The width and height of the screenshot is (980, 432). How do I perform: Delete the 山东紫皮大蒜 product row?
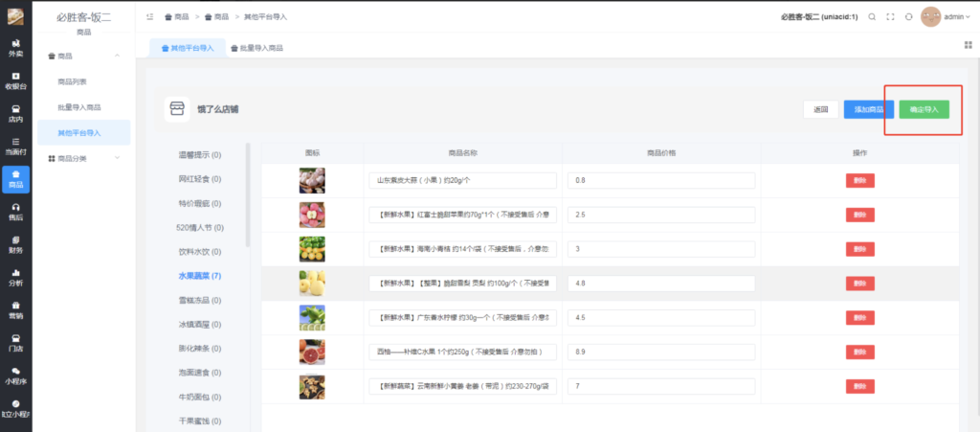coord(858,180)
